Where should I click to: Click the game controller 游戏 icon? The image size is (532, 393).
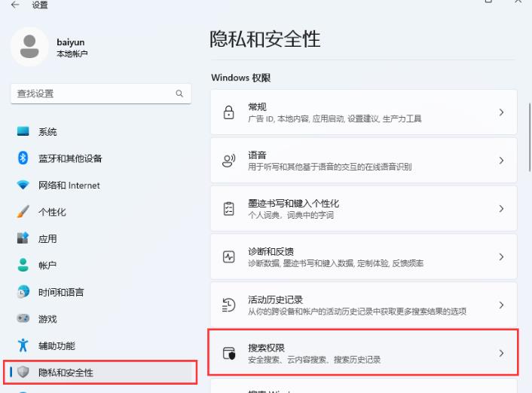point(23,318)
